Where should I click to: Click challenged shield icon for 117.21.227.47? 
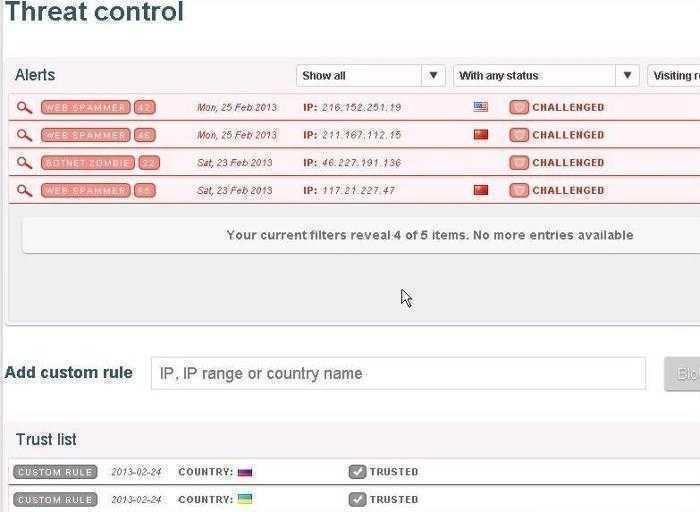tap(519, 191)
